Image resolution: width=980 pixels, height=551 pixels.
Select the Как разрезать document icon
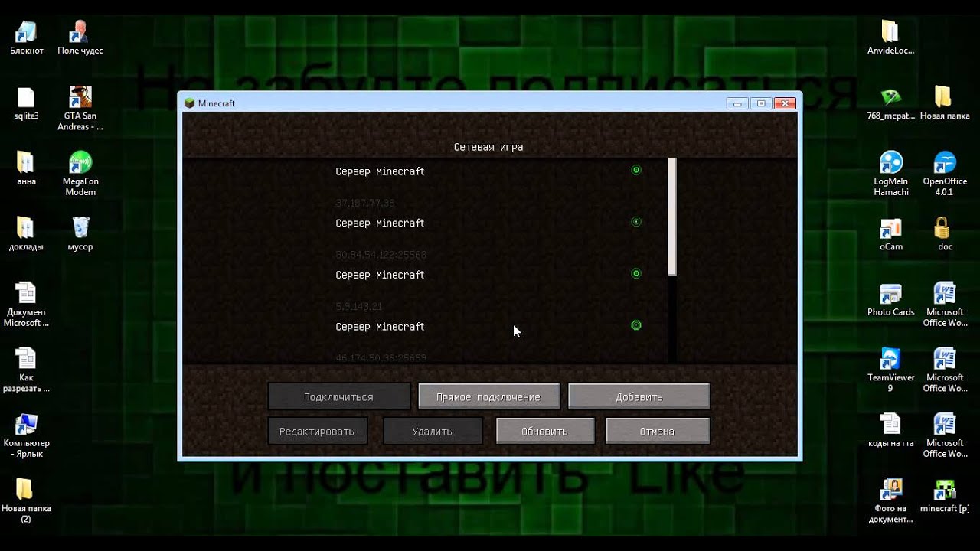point(26,370)
